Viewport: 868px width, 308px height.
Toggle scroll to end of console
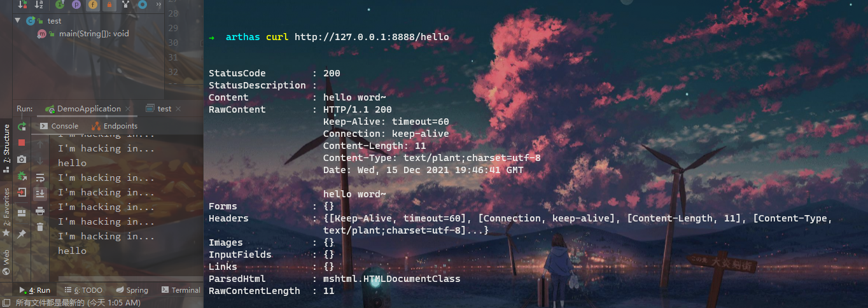(x=40, y=193)
